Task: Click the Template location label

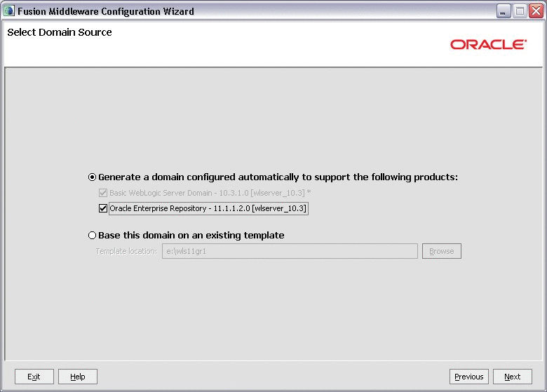Action: [x=126, y=252]
